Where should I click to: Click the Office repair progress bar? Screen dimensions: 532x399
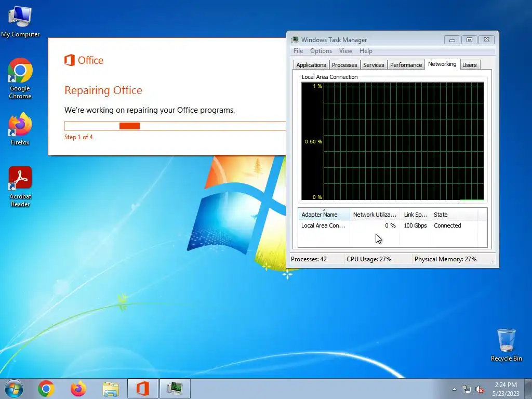click(175, 126)
